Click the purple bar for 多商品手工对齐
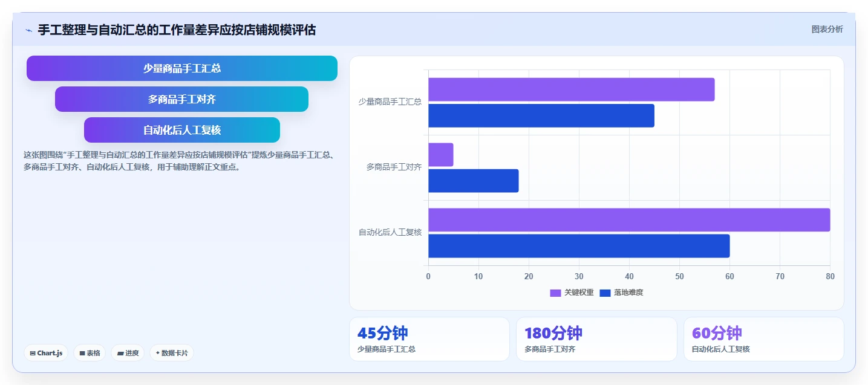Viewport: 868px width, 385px height. coord(441,155)
